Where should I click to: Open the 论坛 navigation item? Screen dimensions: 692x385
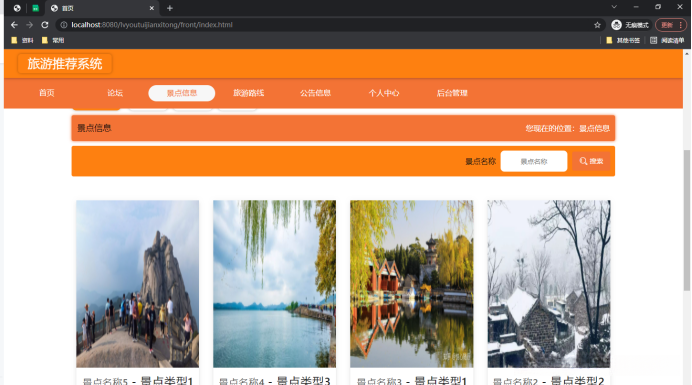115,93
